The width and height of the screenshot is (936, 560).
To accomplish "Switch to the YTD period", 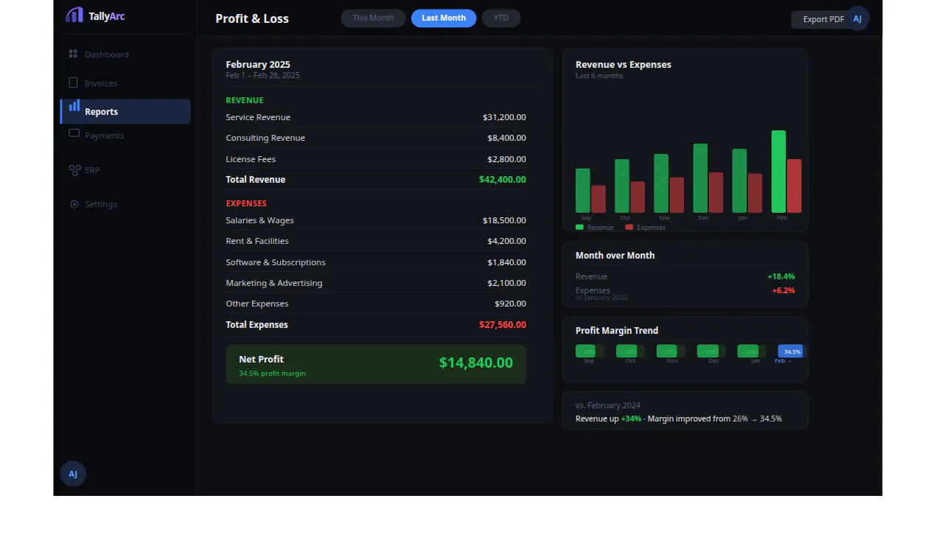I will 501,18.
